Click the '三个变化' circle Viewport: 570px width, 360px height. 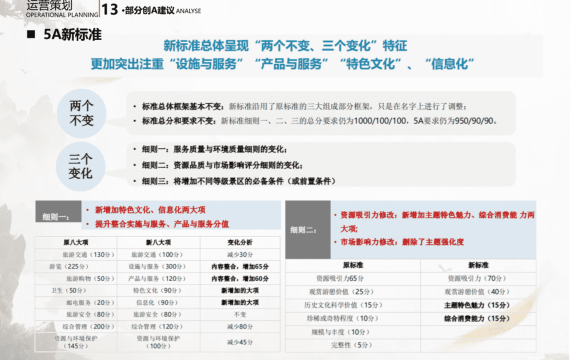[81, 166]
